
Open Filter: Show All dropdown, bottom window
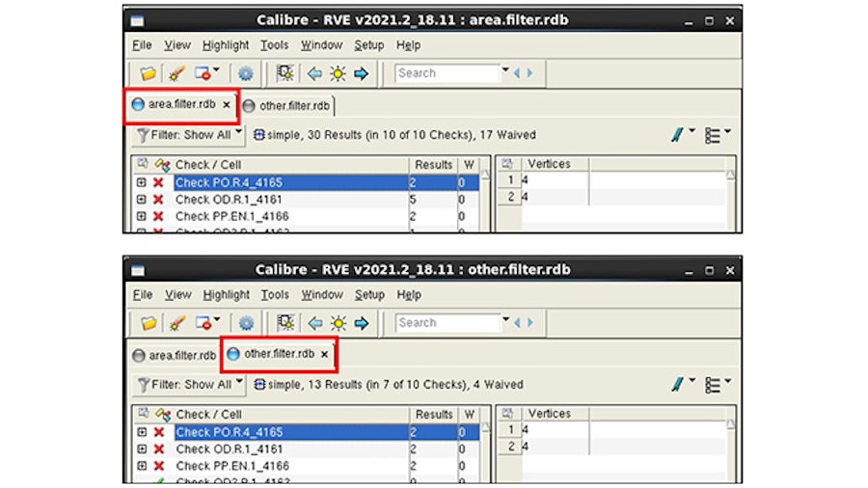click(x=189, y=385)
